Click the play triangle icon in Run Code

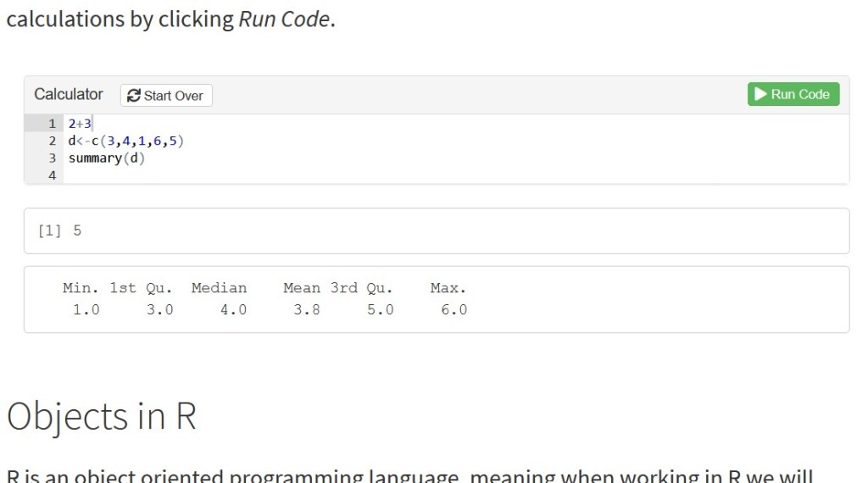coord(761,94)
